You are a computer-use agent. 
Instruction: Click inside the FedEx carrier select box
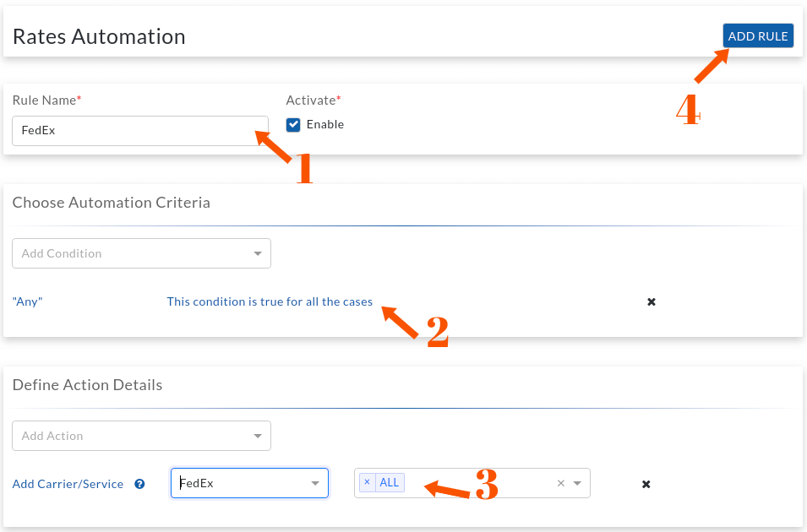click(x=249, y=483)
